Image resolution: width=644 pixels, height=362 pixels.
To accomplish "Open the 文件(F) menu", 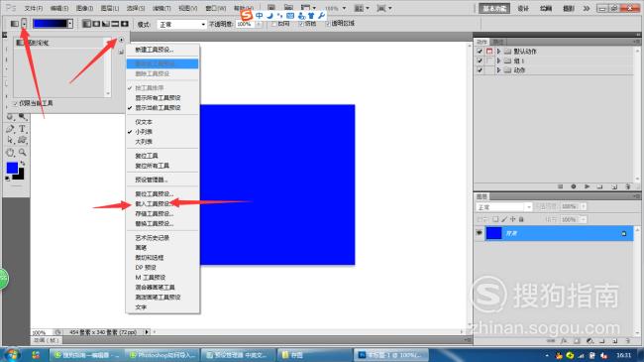I will point(34,8).
